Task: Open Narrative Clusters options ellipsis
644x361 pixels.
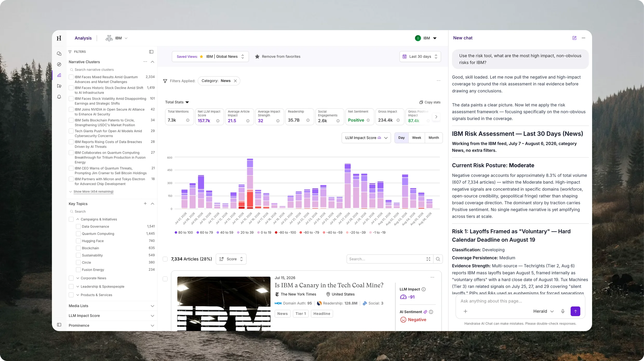Action: (x=145, y=62)
